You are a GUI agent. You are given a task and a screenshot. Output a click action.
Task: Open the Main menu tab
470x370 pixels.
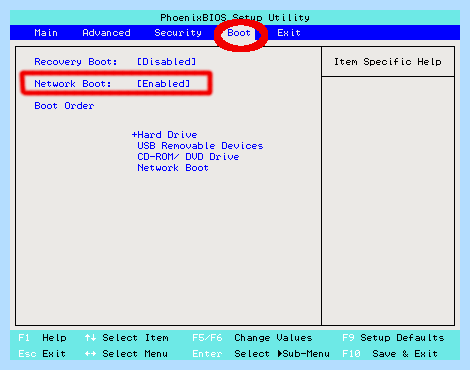point(46,33)
